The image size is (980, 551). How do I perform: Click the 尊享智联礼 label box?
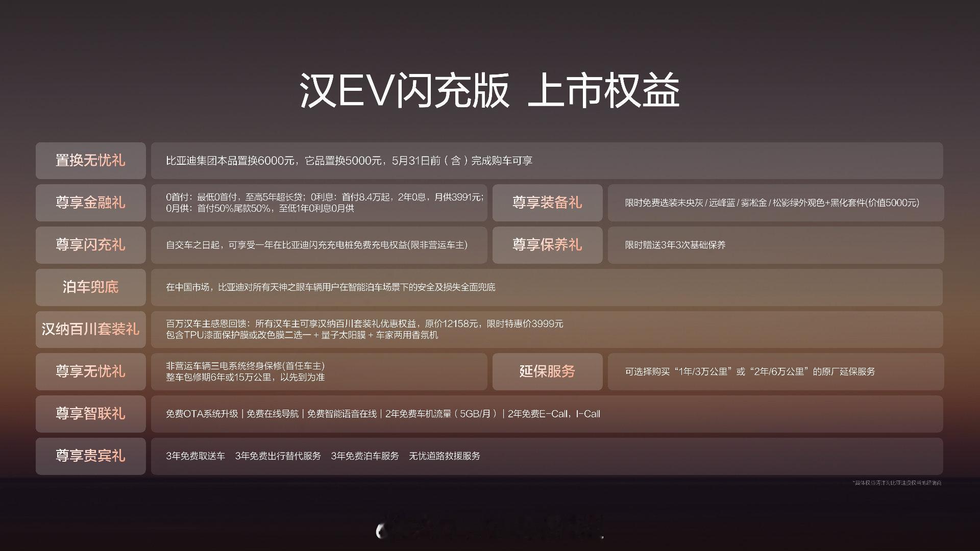(90, 413)
